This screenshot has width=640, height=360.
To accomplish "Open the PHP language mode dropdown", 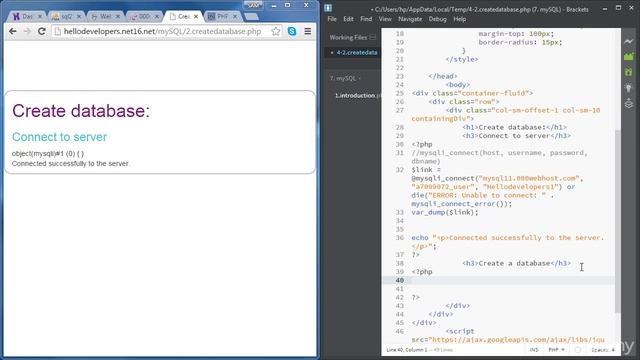I will (556, 350).
